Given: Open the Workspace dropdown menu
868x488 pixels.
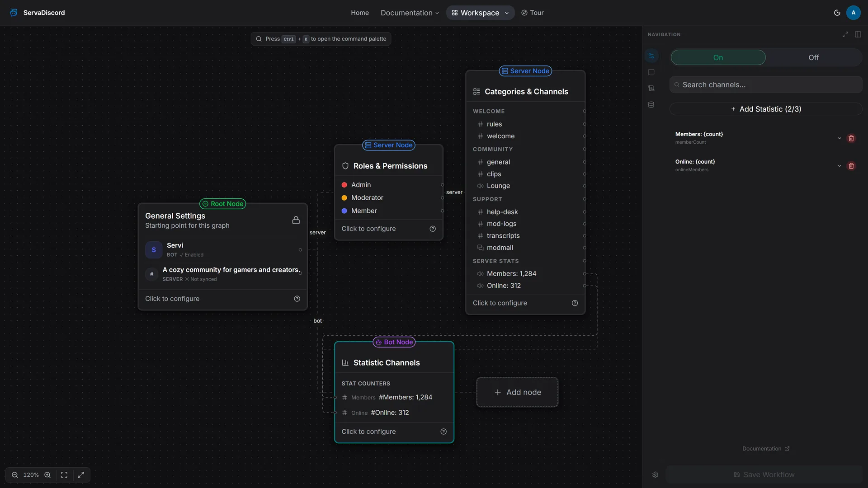Looking at the screenshot, I should click(x=480, y=13).
